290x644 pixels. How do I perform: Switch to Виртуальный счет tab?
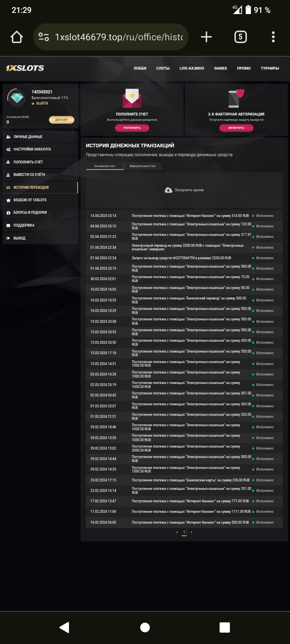(143, 166)
